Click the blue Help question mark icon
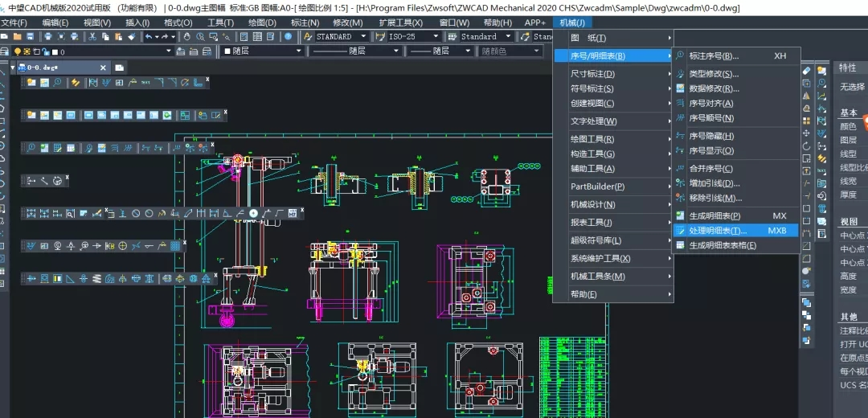Screen dimensions: 868x418 (x=289, y=37)
